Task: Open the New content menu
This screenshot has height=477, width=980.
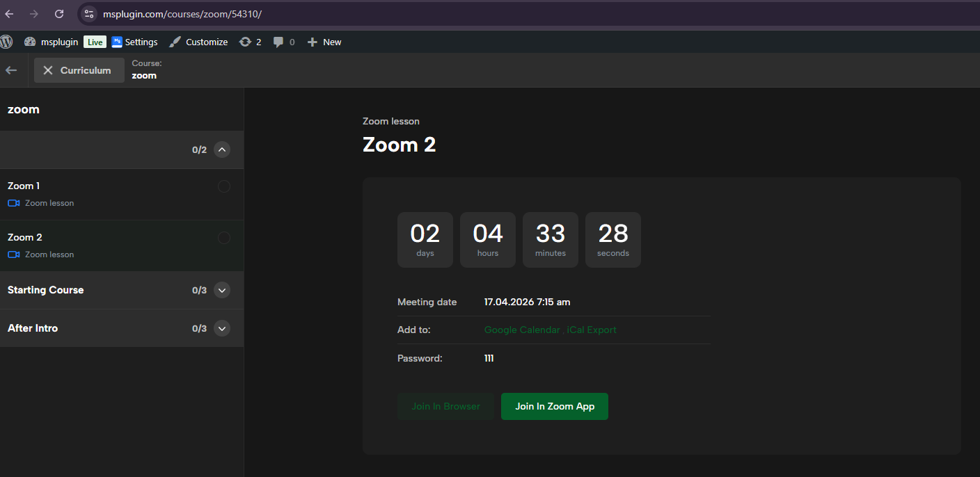Action: click(x=324, y=42)
